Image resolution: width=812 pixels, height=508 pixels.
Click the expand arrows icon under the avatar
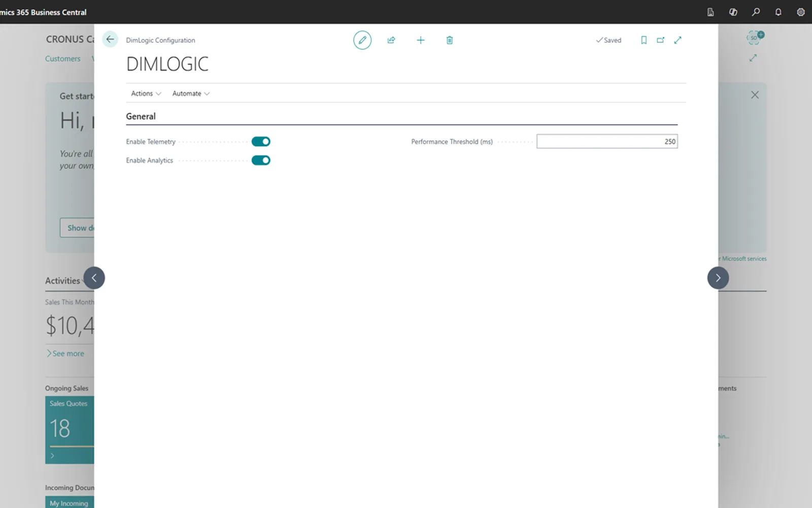[753, 58]
